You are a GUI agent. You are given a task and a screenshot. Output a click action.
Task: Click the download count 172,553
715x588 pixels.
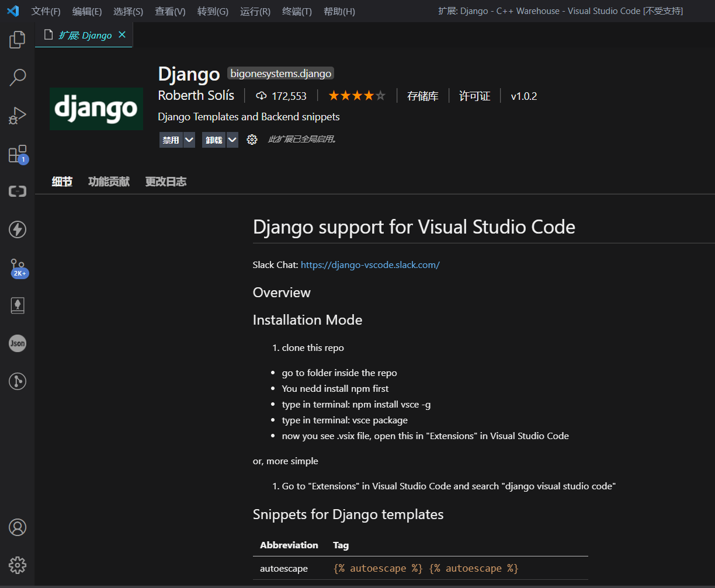tap(282, 96)
